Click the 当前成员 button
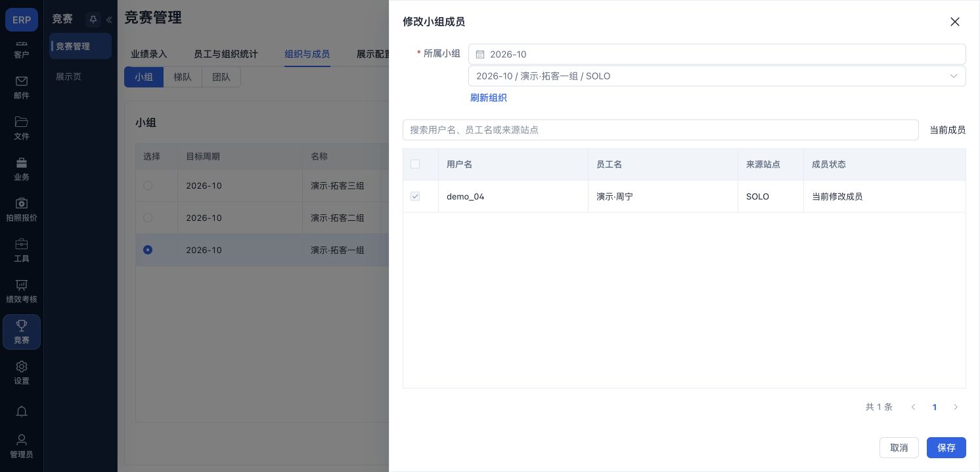The width and height of the screenshot is (980, 472). (947, 130)
